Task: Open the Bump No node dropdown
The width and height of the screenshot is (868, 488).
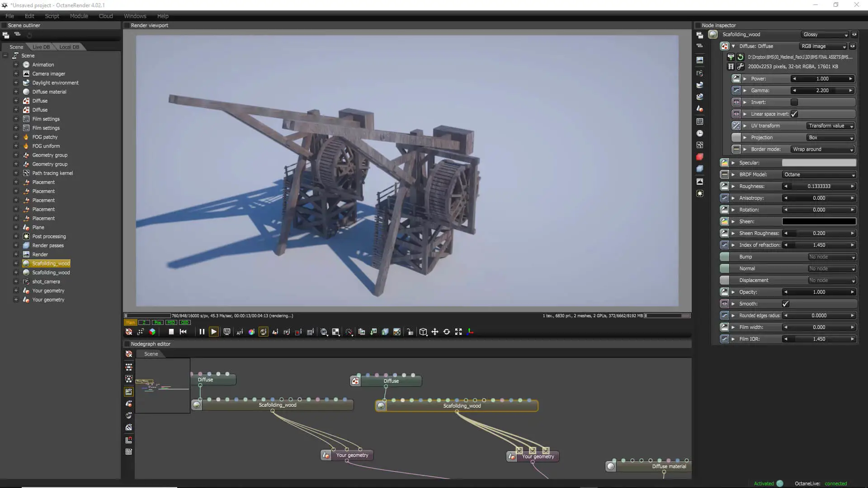Action: click(832, 257)
